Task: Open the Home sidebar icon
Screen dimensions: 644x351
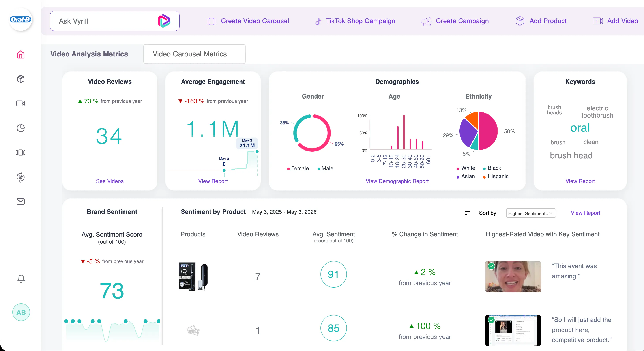Action: coord(21,54)
